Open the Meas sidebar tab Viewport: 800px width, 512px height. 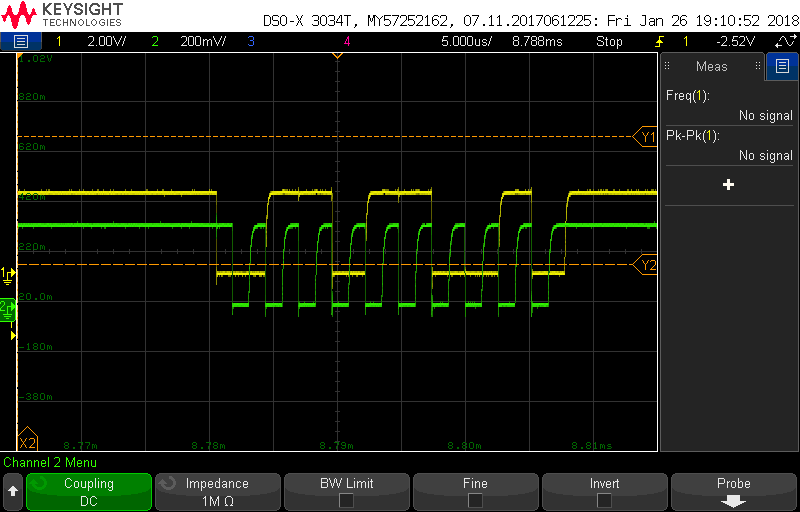(x=712, y=66)
